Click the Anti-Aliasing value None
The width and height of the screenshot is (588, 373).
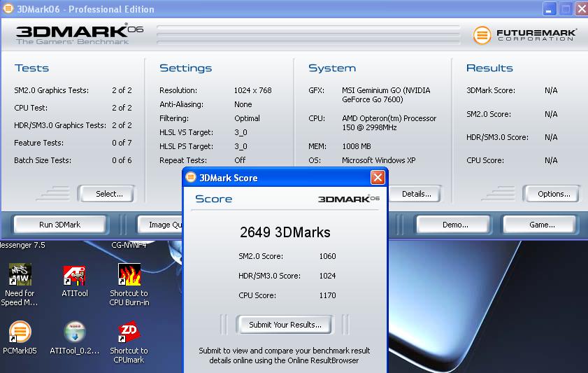pyautogui.click(x=243, y=104)
